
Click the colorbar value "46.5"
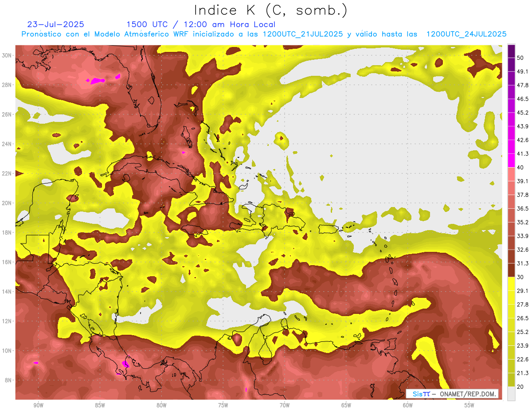523,99
